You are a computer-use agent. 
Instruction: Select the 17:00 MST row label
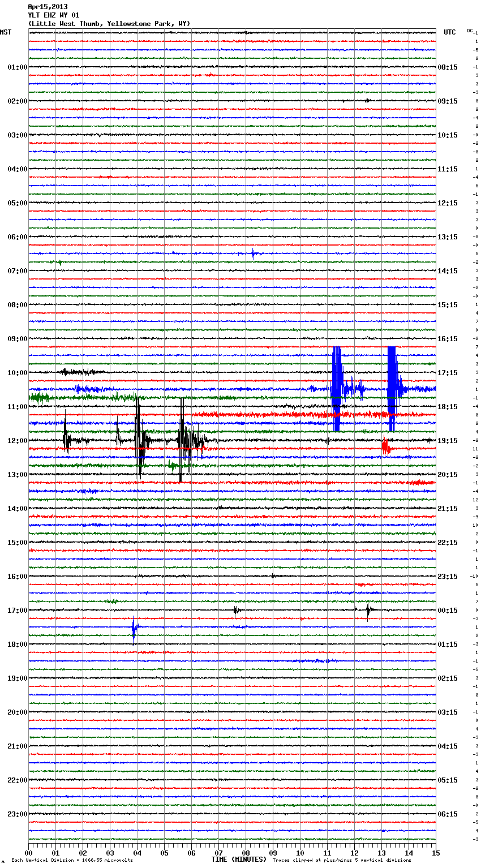[x=18, y=611]
